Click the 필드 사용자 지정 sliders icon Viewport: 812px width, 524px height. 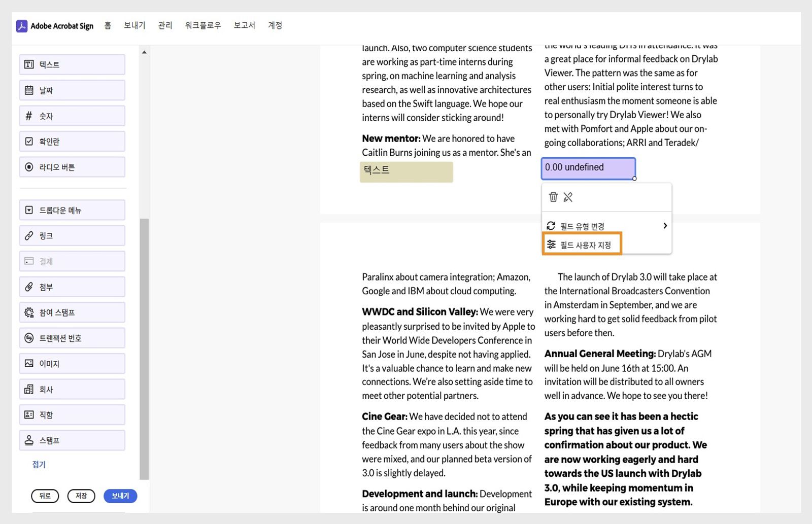[551, 244]
